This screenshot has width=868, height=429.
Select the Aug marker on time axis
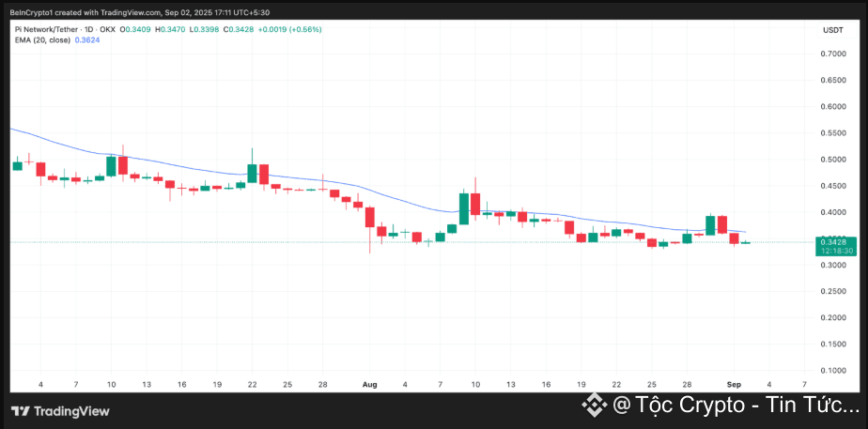point(370,385)
